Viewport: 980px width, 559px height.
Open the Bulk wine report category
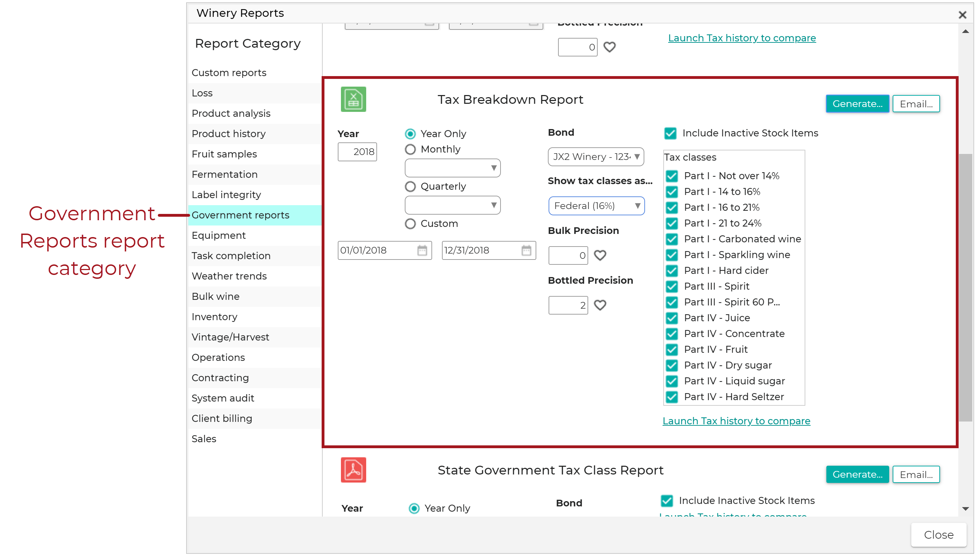[x=255, y=297]
